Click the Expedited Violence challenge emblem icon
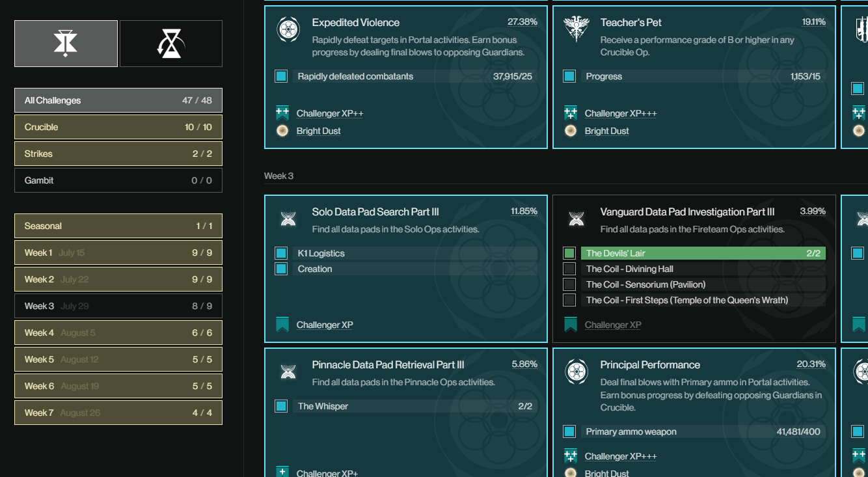868x477 pixels. (x=288, y=29)
